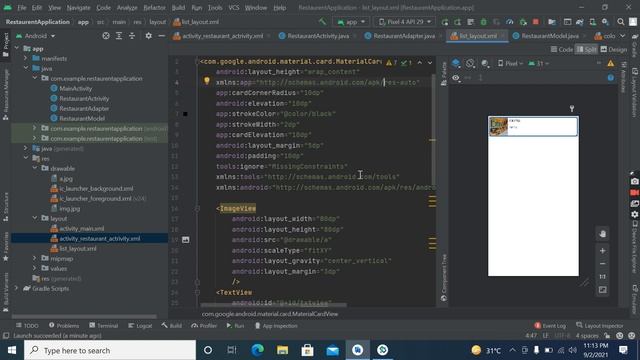Screen dimensions: 640x360
Task: Switch editor to Design view mode
Action: pyautogui.click(x=613, y=49)
